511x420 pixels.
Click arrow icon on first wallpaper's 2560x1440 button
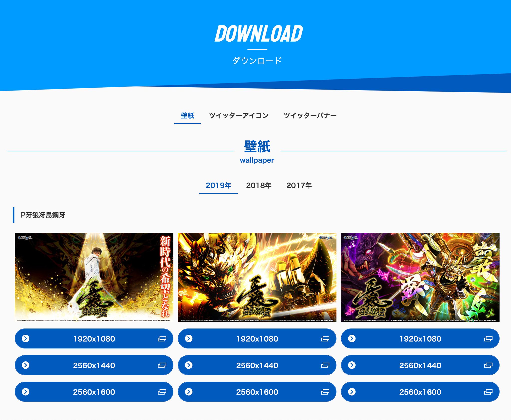click(26, 365)
